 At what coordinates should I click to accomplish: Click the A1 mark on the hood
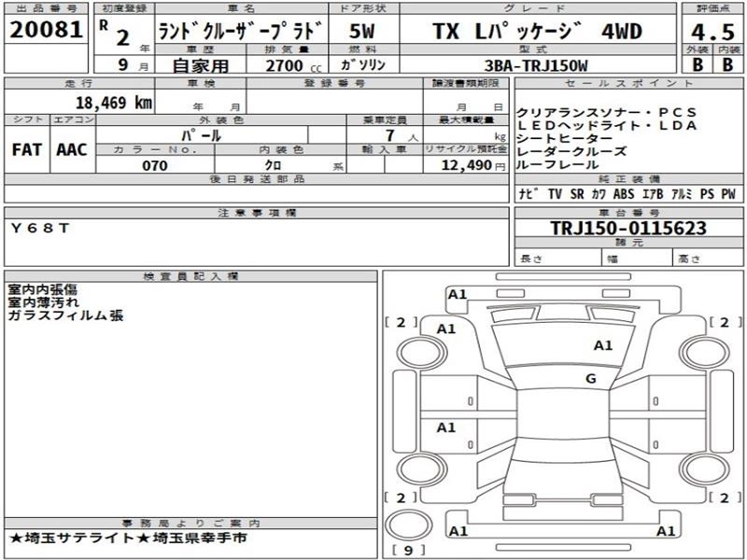click(603, 345)
